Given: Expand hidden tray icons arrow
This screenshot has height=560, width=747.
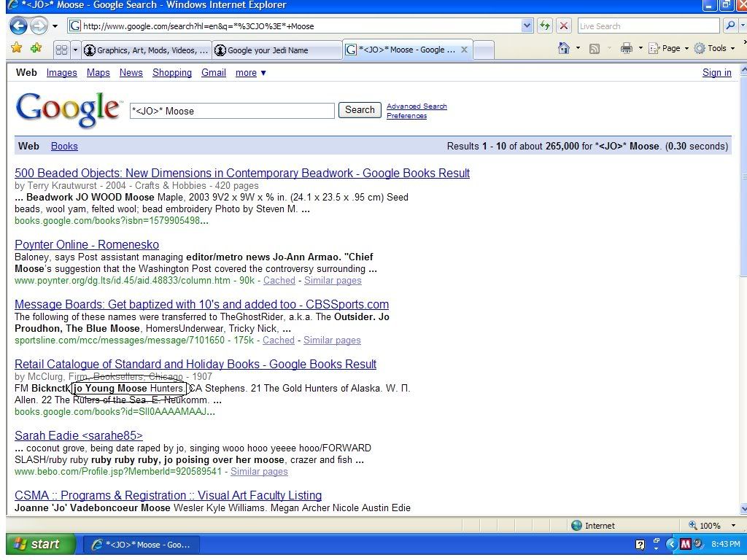Looking at the screenshot, I should (x=672, y=544).
